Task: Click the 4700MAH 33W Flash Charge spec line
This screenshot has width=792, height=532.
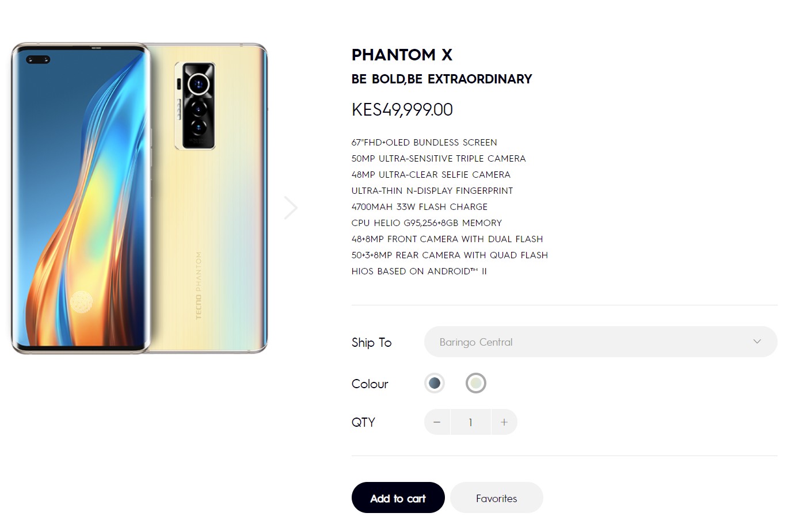Action: click(x=419, y=206)
